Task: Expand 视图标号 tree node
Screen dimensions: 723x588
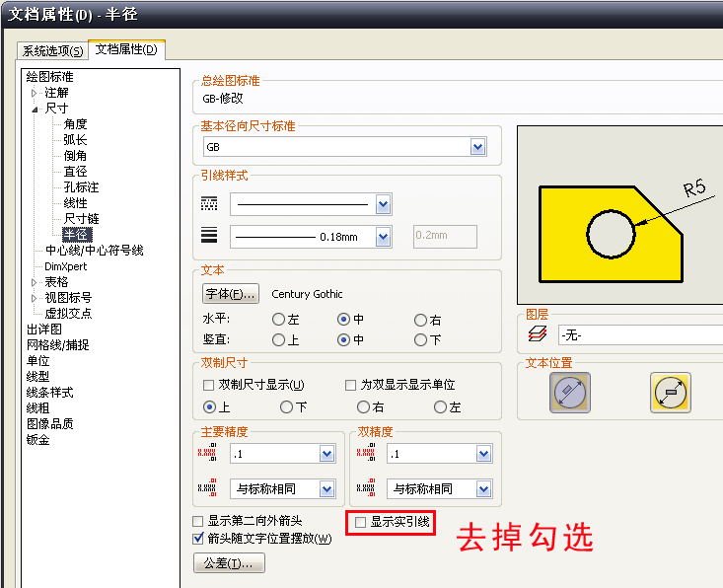Action: [x=35, y=298]
